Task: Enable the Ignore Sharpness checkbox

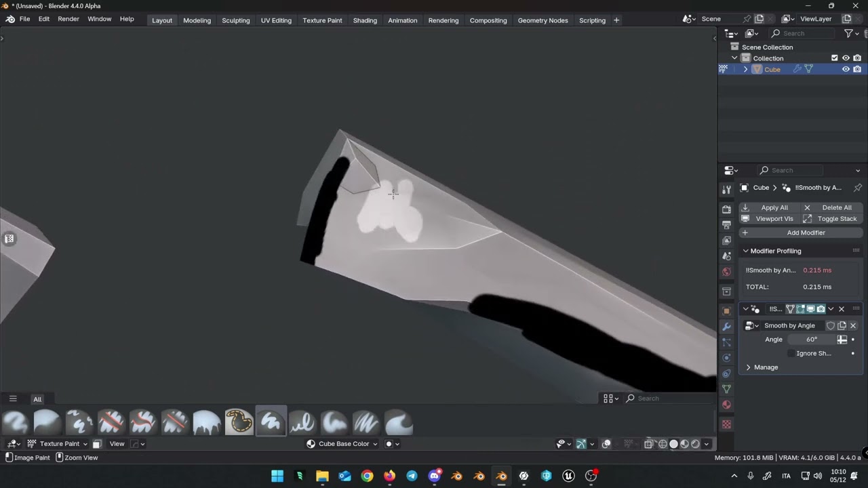Action: [x=791, y=353]
